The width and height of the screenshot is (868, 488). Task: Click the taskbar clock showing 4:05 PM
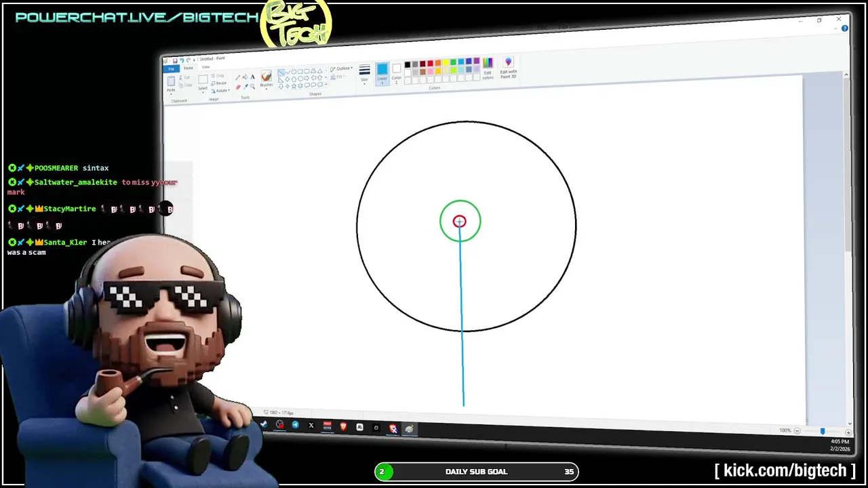click(x=840, y=441)
